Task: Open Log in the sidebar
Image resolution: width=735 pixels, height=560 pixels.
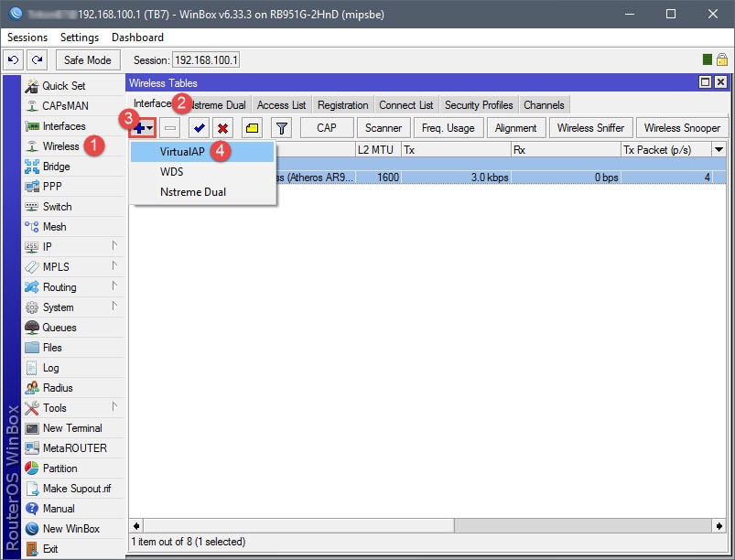Action: [x=73, y=368]
